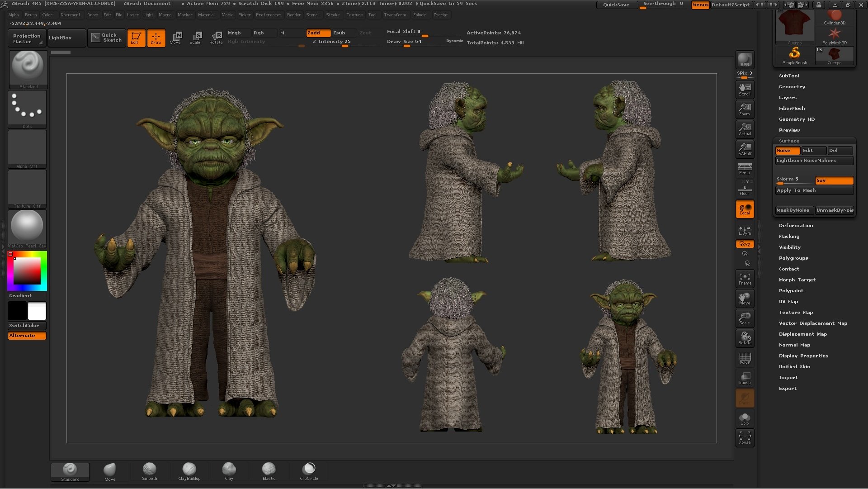Click the AAHalf zoom icon
This screenshot has height=489, width=868.
[x=745, y=149]
